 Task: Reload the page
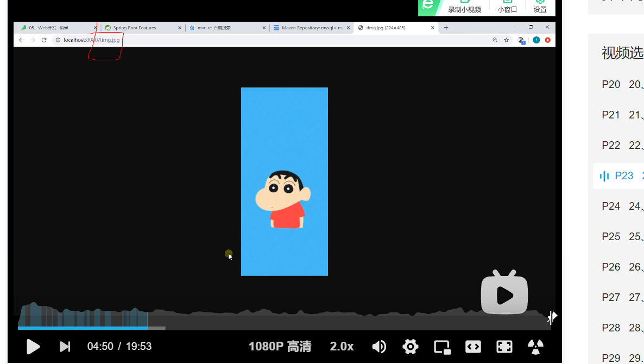tap(44, 40)
